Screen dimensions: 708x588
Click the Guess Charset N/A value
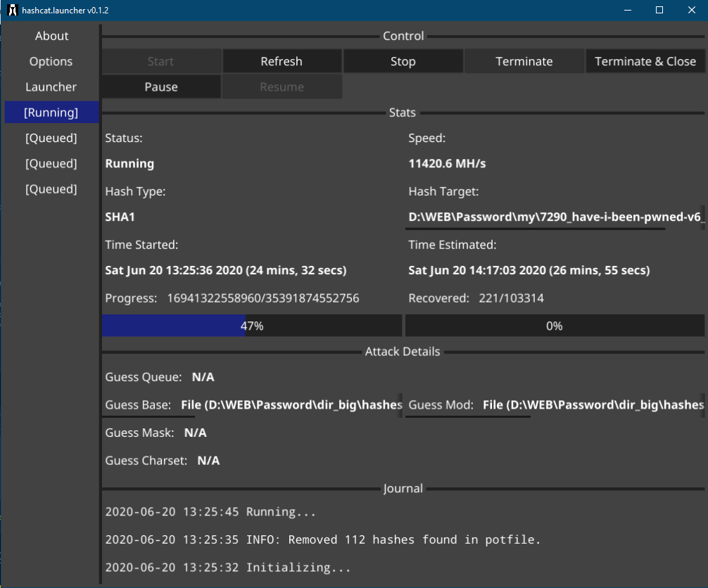click(208, 461)
